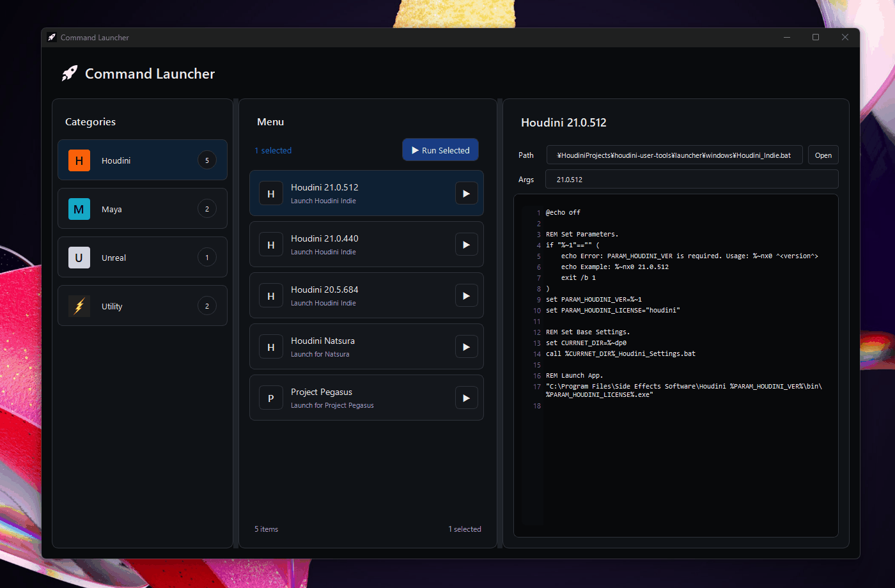
Task: Click 'set PARAM_HOUDINI_LICENSE="houdini"' line
Action: [613, 310]
